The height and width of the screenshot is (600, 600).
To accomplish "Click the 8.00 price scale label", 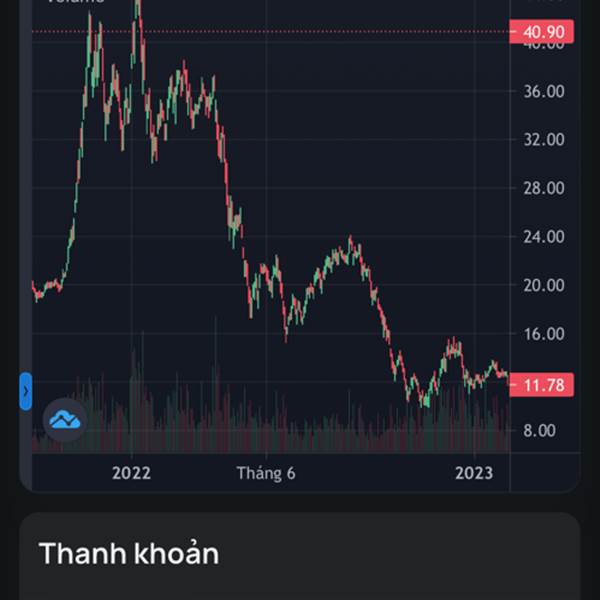I will tap(539, 430).
